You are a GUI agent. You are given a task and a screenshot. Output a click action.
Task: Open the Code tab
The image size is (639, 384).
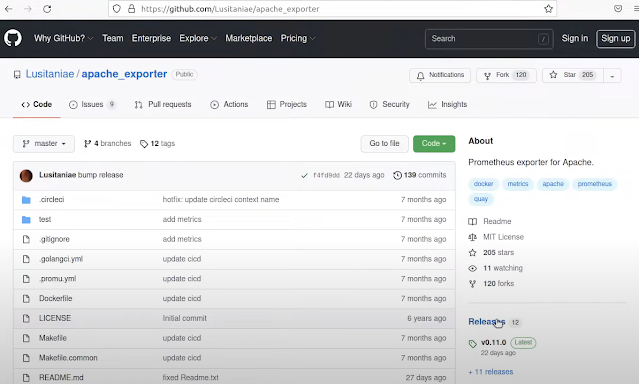pyautogui.click(x=37, y=104)
